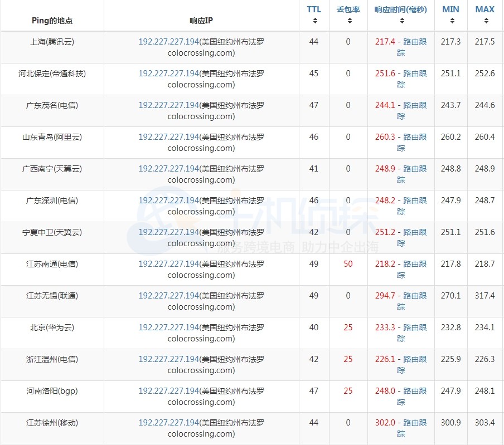Open IP link in 浙江温州(电信) row
This screenshot has width=504, height=445.
(x=169, y=360)
